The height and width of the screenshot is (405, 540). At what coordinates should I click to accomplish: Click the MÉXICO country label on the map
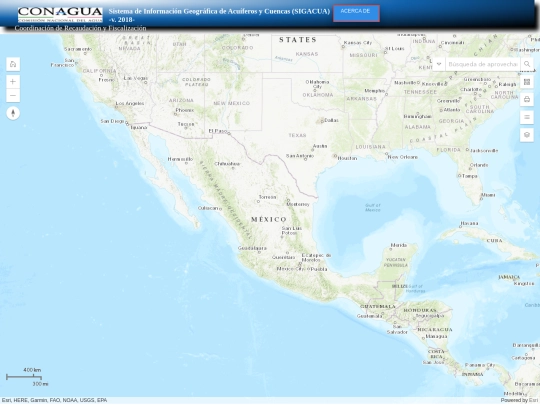point(269,219)
